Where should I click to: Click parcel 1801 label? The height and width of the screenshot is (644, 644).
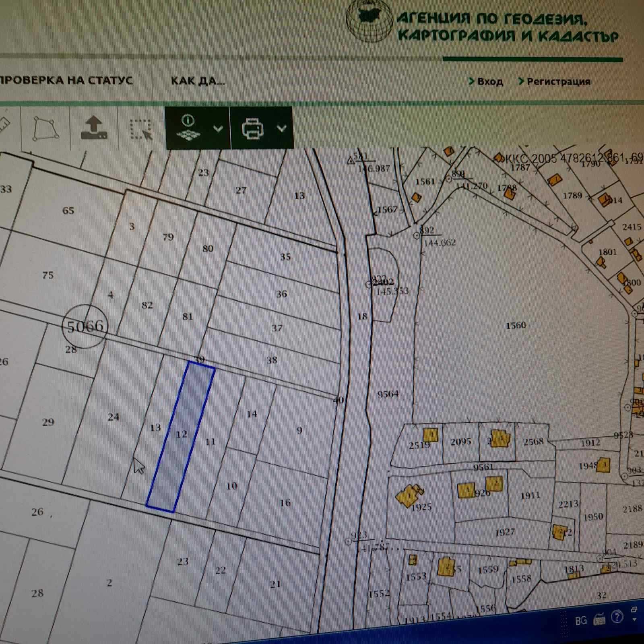(607, 252)
